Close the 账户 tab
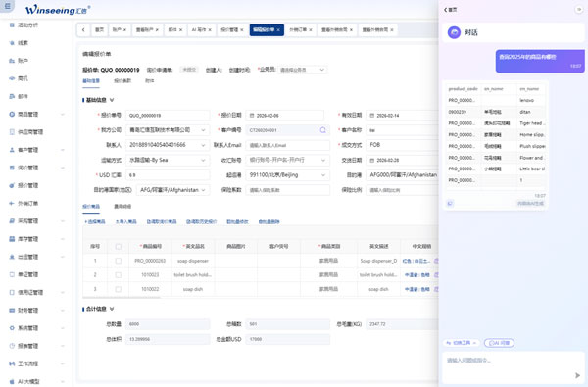588x387 pixels. (124, 30)
